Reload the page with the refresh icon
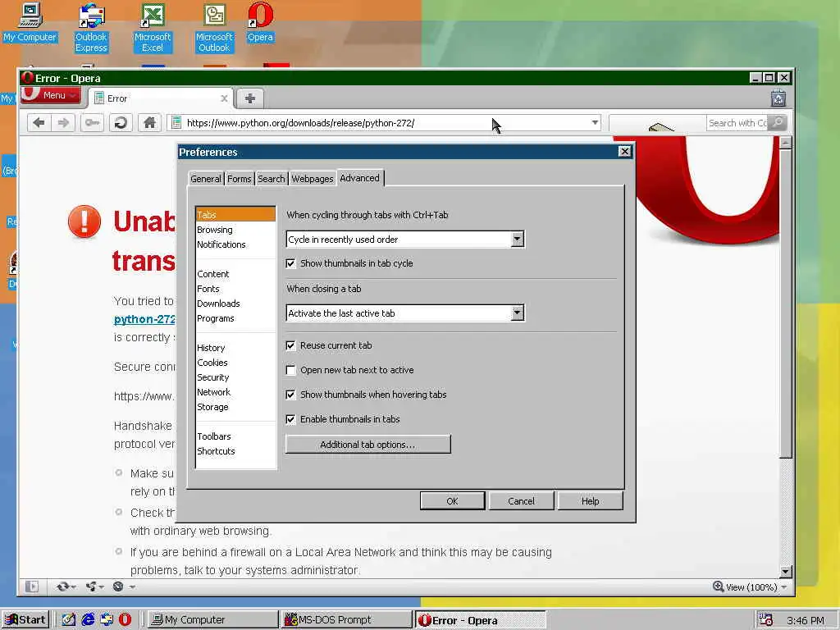This screenshot has width=840, height=630. tap(121, 123)
